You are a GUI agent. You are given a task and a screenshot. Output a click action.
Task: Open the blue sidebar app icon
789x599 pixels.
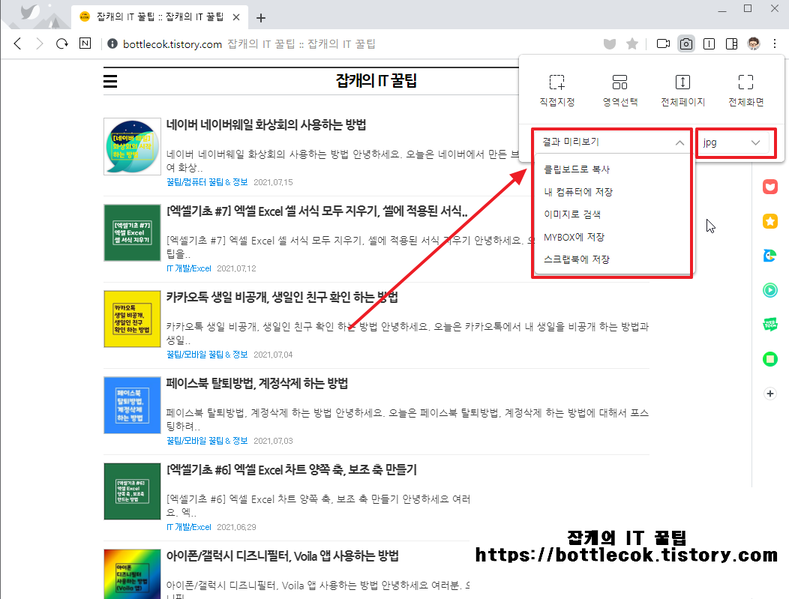click(770, 256)
